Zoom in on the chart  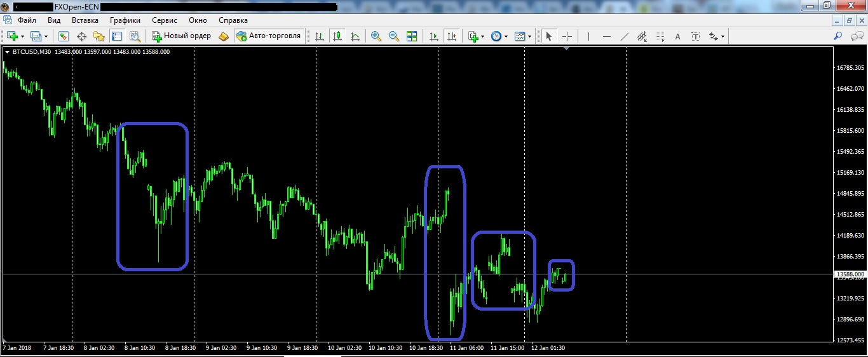point(376,36)
